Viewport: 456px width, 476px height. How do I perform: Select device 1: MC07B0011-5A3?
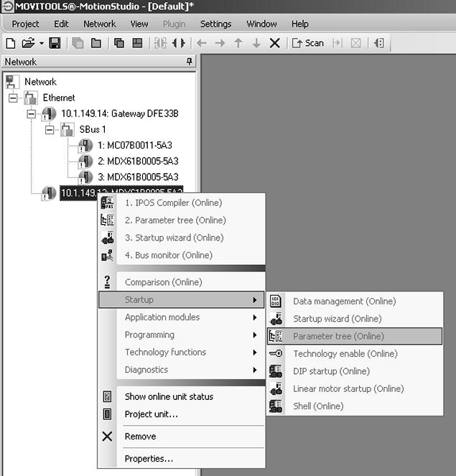click(x=134, y=146)
